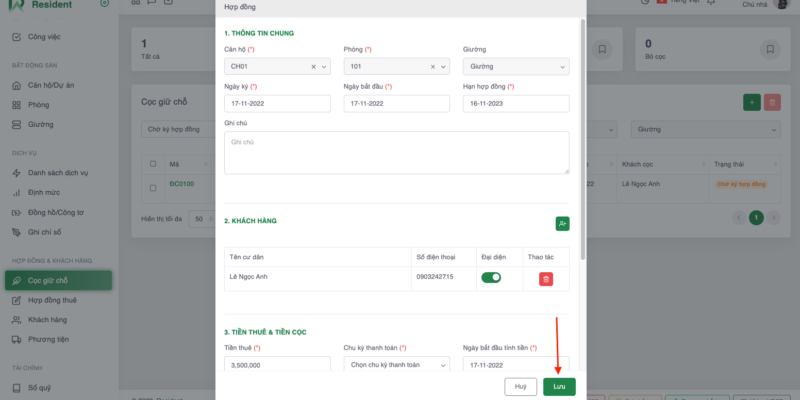
Task: Go to Danh sách dịch vụ menu
Action: [58, 173]
